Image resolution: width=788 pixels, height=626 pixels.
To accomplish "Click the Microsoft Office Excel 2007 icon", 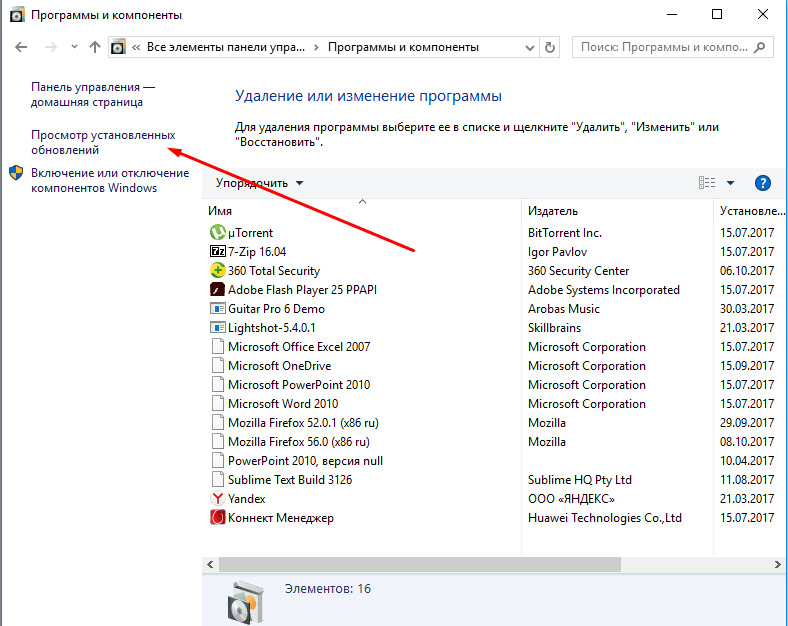I will click(x=218, y=347).
